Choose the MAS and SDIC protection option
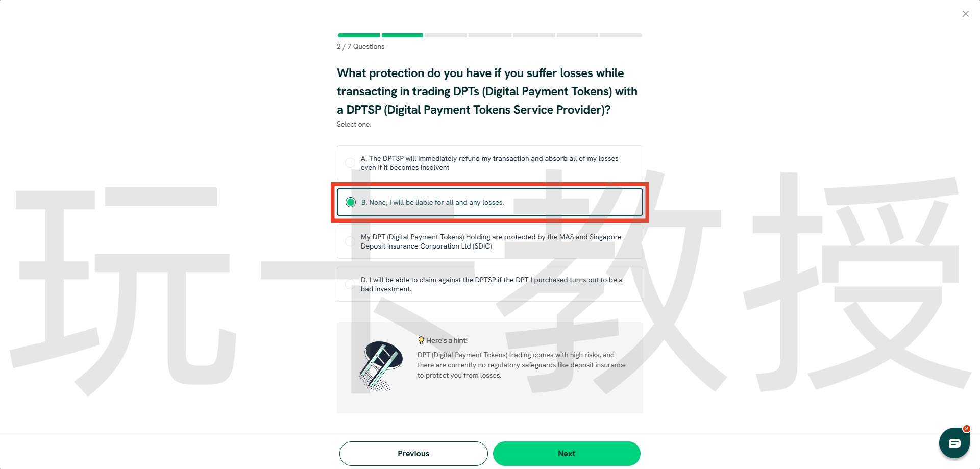Image resolution: width=980 pixels, height=469 pixels. tap(489, 241)
